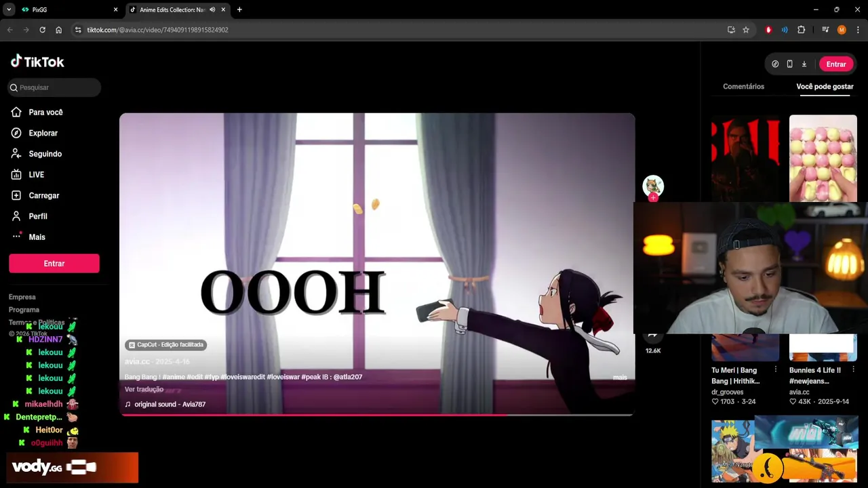Click the share arrow above 12.6K

tap(653, 335)
